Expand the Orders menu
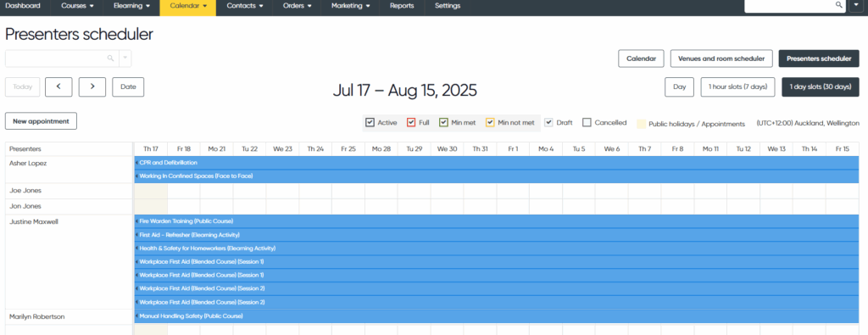 click(298, 6)
